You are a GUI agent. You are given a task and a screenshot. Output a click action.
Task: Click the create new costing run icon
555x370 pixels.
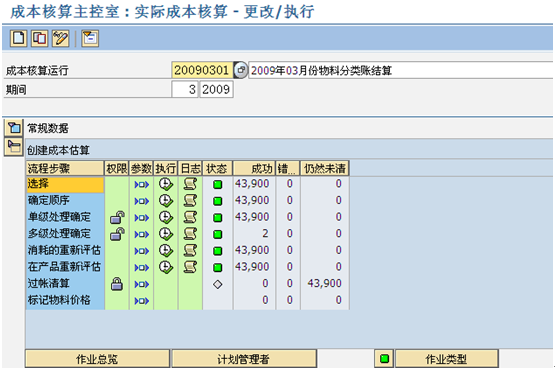tap(18, 38)
